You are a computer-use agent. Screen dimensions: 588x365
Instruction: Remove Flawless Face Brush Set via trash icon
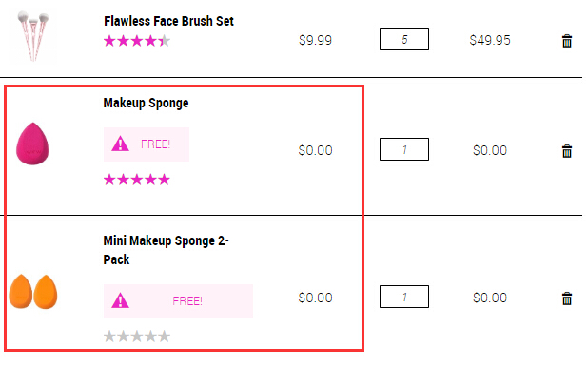pos(567,41)
